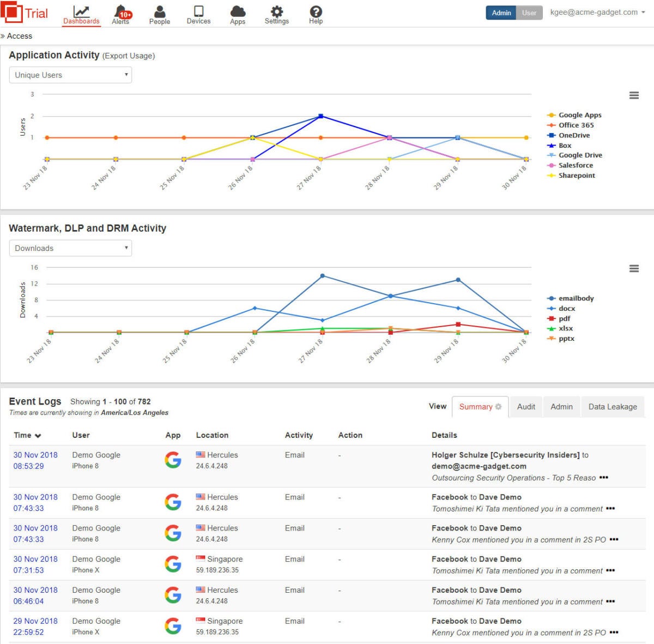Toggle Salesforce series in legend
The image size is (654, 644).
[x=570, y=165]
